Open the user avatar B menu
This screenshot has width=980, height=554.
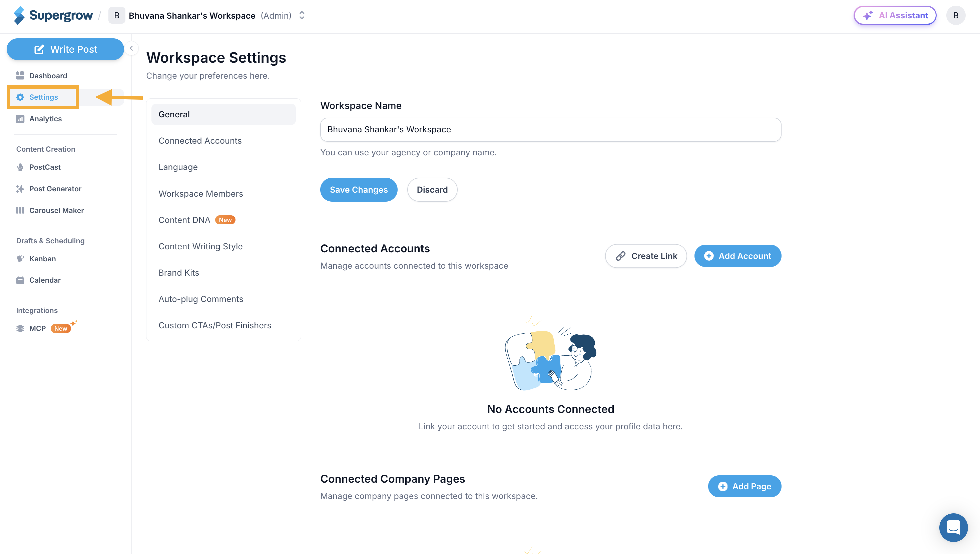pyautogui.click(x=956, y=15)
